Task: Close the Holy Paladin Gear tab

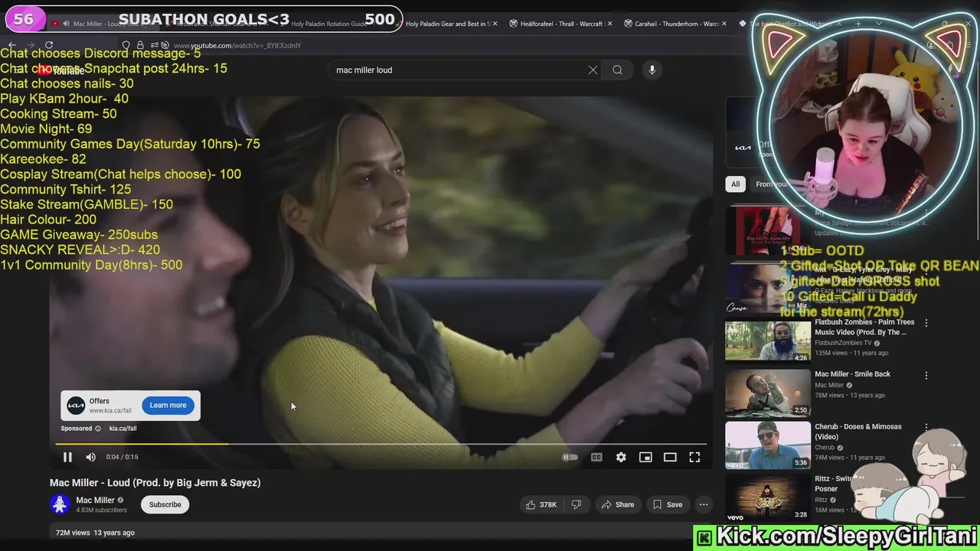Action: [x=495, y=24]
